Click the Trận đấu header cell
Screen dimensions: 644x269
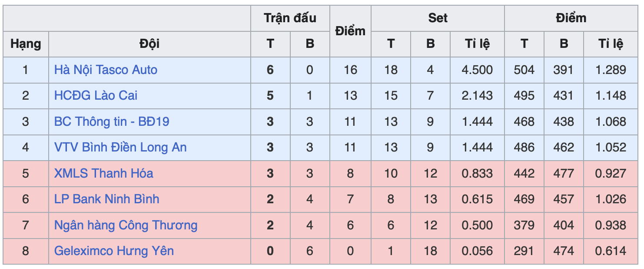coord(290,18)
